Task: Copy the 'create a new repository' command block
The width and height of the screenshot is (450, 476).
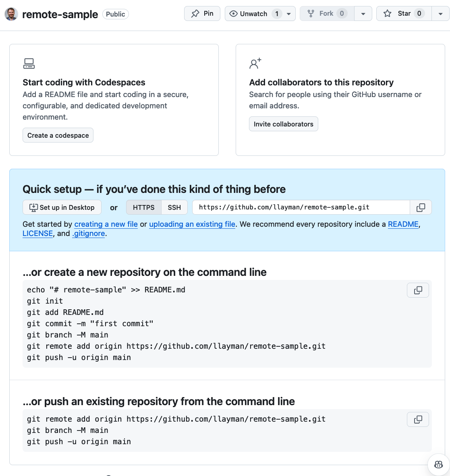Action: point(418,290)
